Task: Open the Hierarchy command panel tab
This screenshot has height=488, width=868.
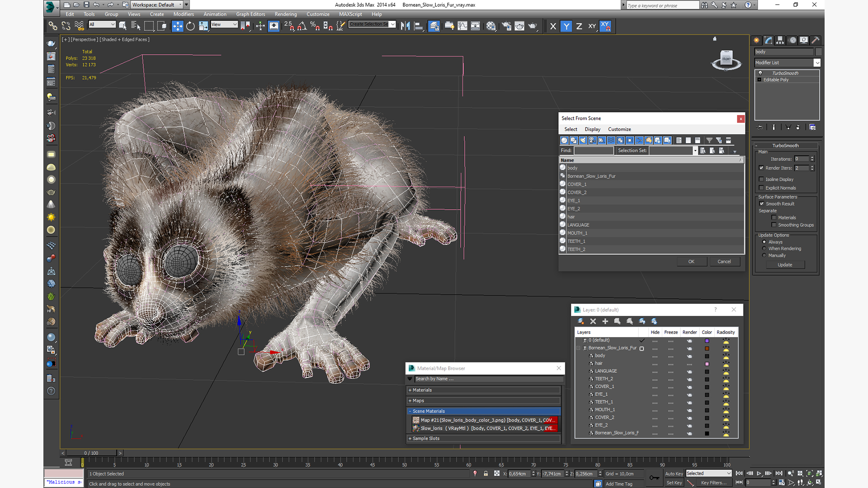Action: (780, 40)
